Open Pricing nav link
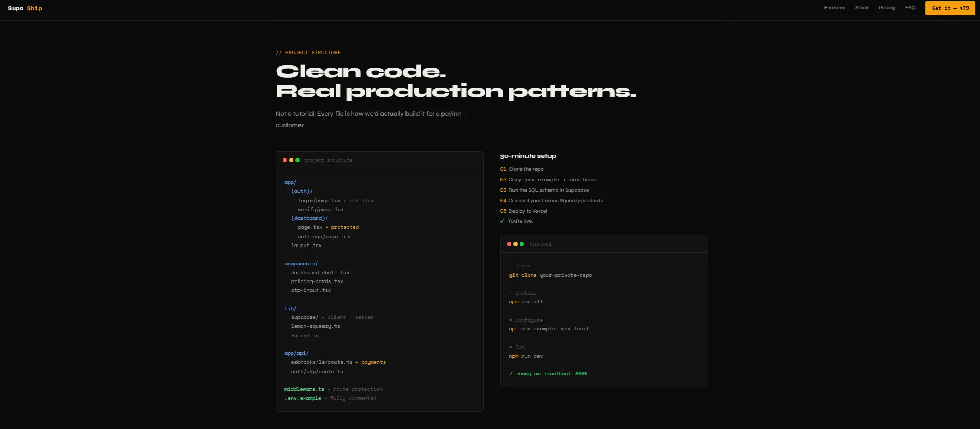Image resolution: width=980 pixels, height=429 pixels. pyautogui.click(x=887, y=8)
